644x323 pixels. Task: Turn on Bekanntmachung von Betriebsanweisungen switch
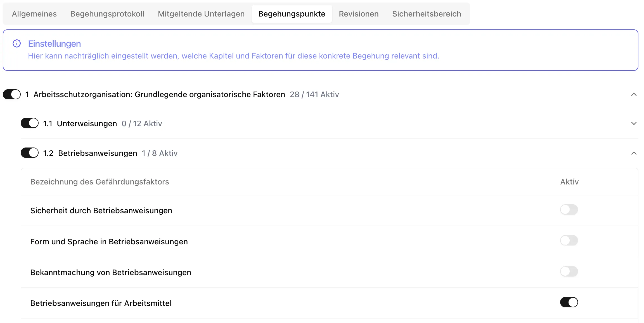569,271
